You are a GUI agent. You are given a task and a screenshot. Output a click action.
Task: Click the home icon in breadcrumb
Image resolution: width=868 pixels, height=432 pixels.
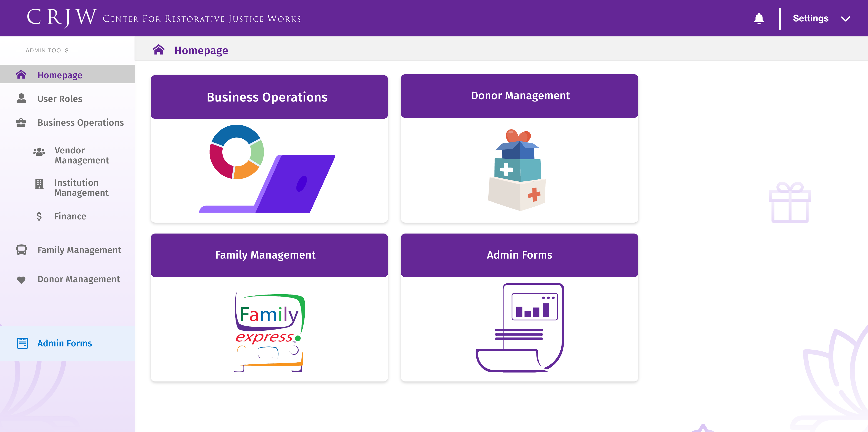click(x=159, y=50)
